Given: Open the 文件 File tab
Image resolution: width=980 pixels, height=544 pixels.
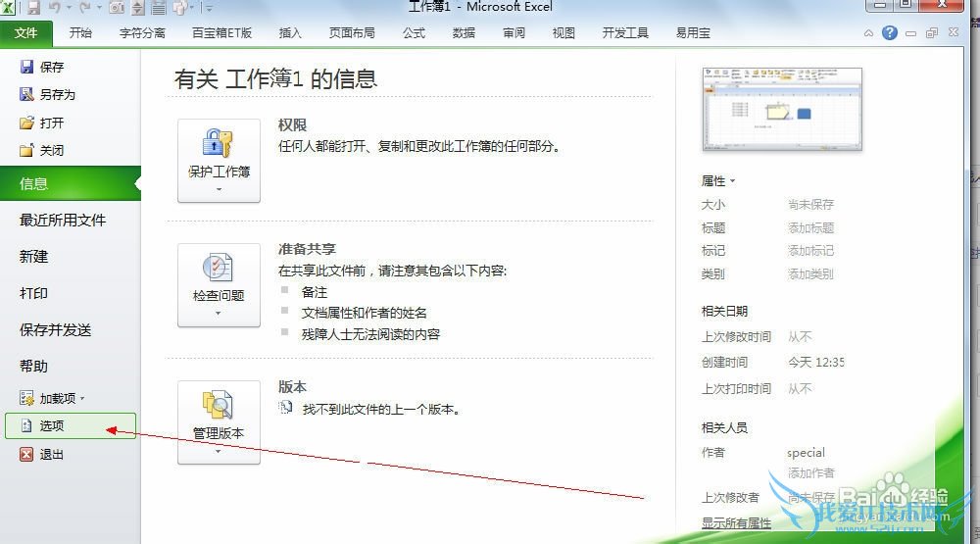Looking at the screenshot, I should [25, 33].
